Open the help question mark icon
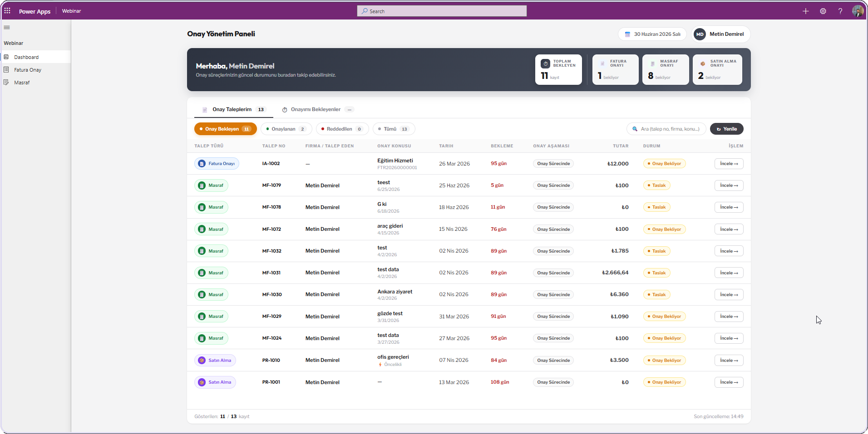The height and width of the screenshot is (434, 868). tap(840, 11)
